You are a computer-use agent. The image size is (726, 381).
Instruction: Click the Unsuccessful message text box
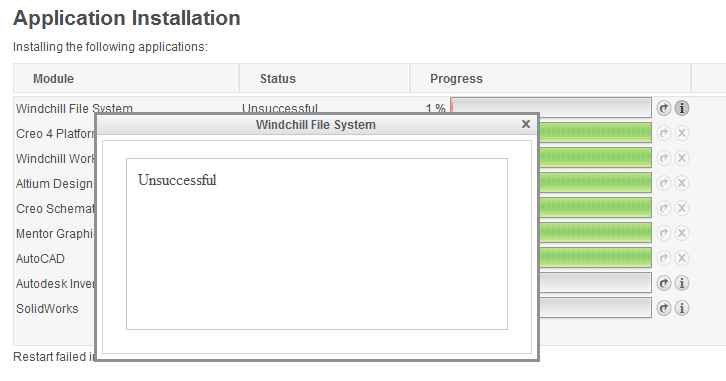pyautogui.click(x=317, y=244)
